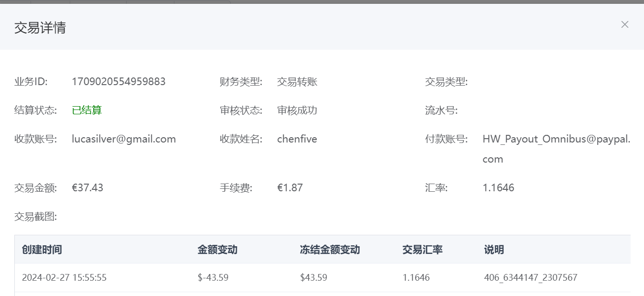Screen dimensions: 644x296
Task: Click the transaction amount €37.43
Action: (87, 187)
